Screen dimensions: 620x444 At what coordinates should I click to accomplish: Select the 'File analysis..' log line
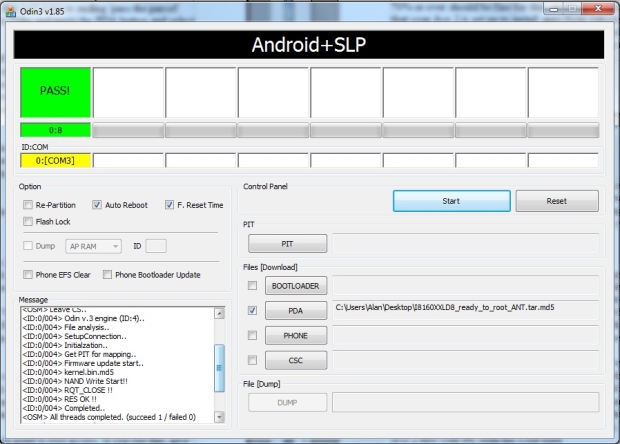66,327
